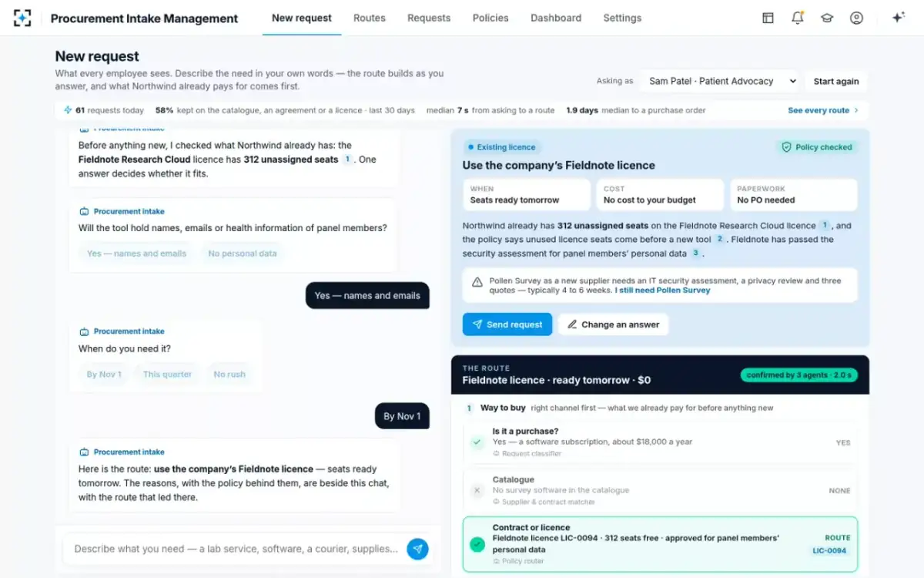Select the This quarter quick reply
This screenshot has width=924, height=578.
[167, 375]
